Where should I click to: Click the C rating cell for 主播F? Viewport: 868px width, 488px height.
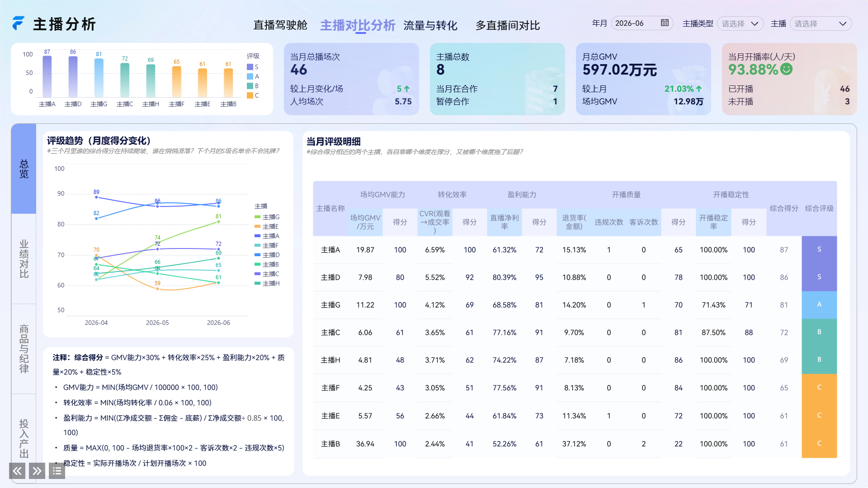[819, 388]
